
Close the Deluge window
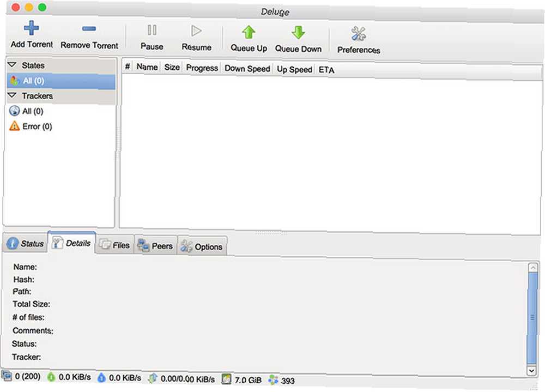16,7
